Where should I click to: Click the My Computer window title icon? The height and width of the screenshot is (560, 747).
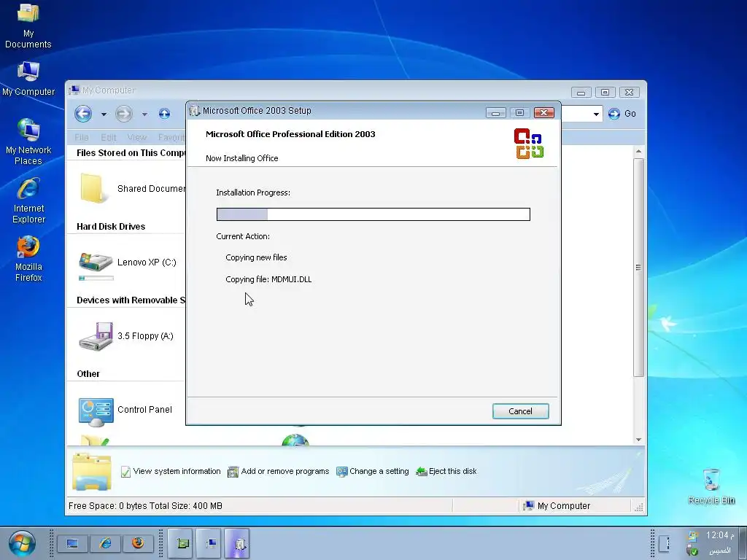(x=74, y=90)
